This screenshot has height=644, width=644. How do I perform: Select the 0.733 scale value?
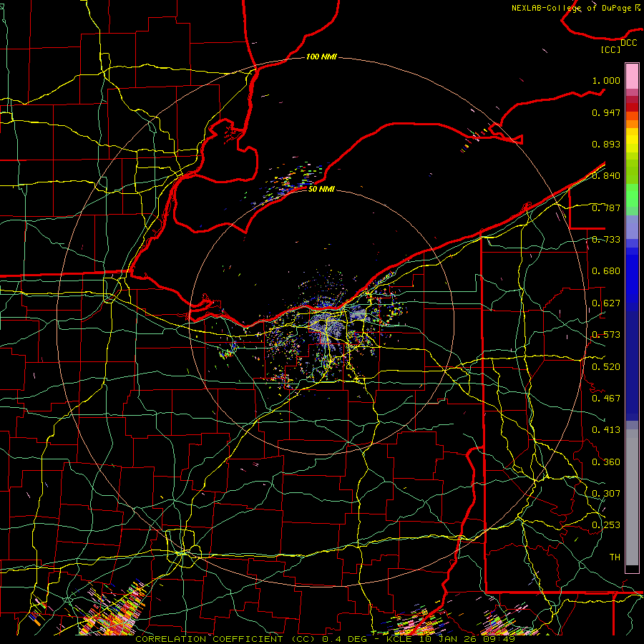point(606,239)
